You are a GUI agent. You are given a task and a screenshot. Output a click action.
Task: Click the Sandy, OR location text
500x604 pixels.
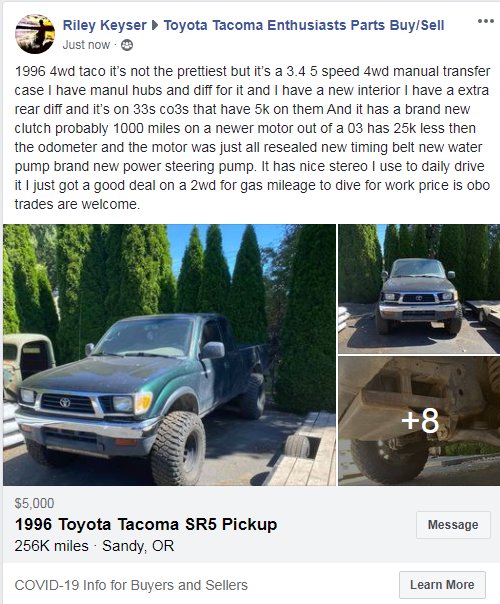pyautogui.click(x=138, y=546)
